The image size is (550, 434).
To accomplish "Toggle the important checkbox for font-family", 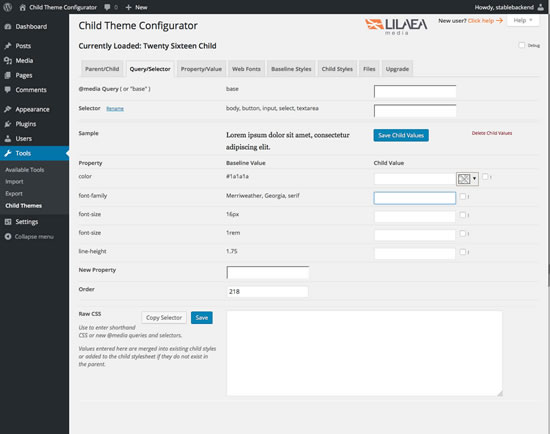I will pyautogui.click(x=463, y=196).
